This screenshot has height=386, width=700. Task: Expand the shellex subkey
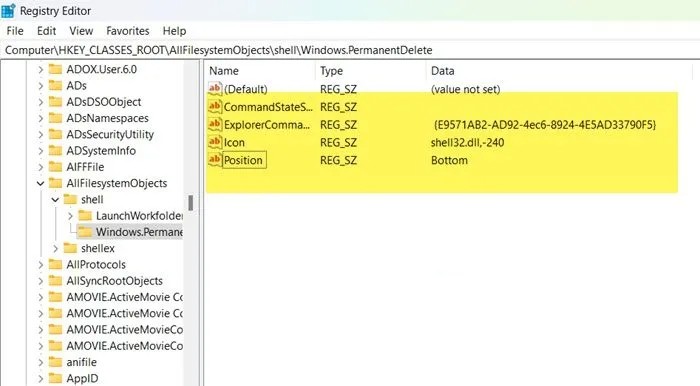[x=55, y=249]
